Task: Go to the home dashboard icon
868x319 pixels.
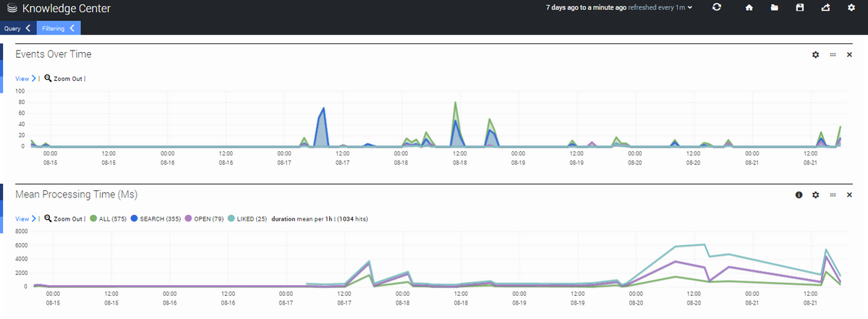Action: click(749, 8)
